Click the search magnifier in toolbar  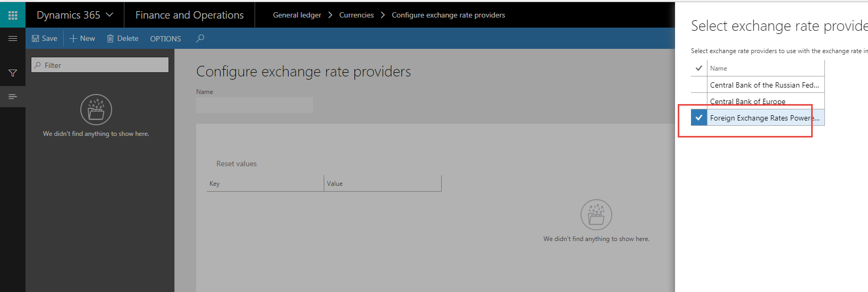click(200, 38)
